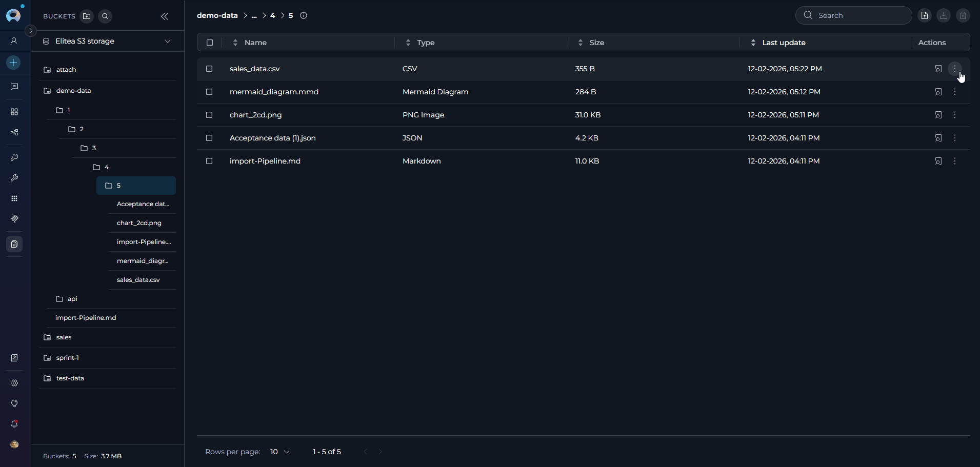The height and width of the screenshot is (467, 980).
Task: Open the Rows per page dropdown
Action: pos(279,452)
